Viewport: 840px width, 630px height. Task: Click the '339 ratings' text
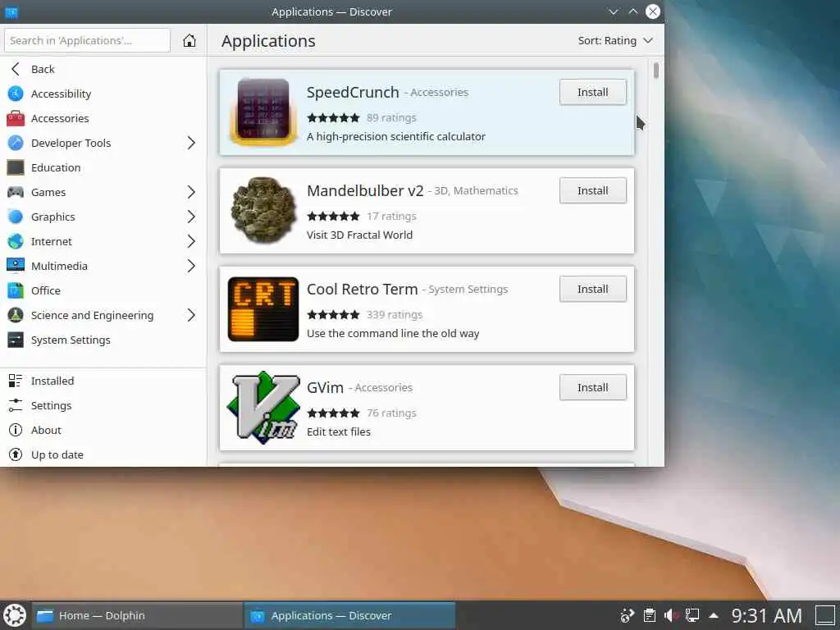(395, 315)
